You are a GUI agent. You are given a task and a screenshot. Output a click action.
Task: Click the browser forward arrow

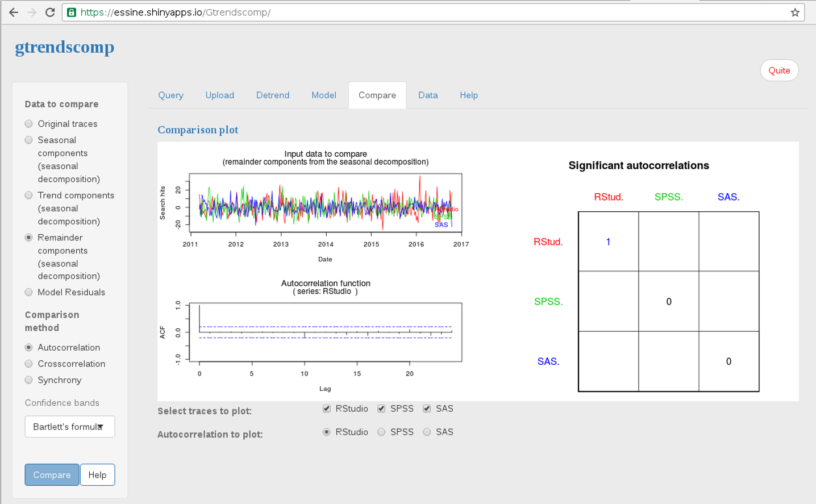(32, 13)
